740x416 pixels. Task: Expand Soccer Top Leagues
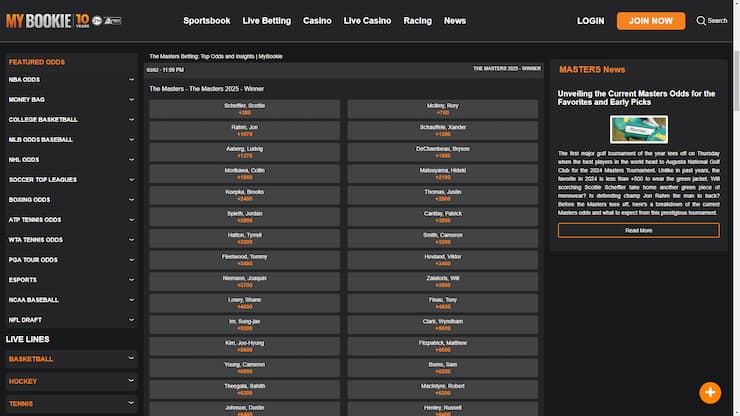[x=71, y=180]
